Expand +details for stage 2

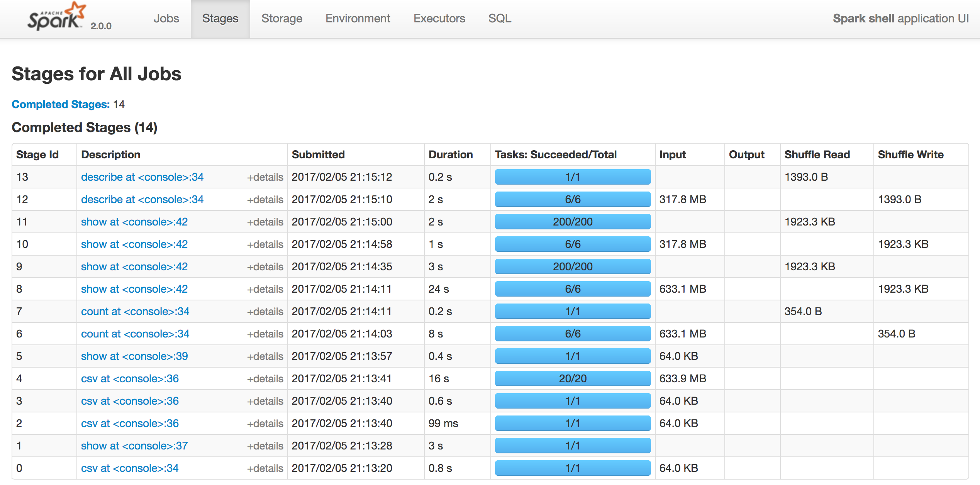pos(265,424)
